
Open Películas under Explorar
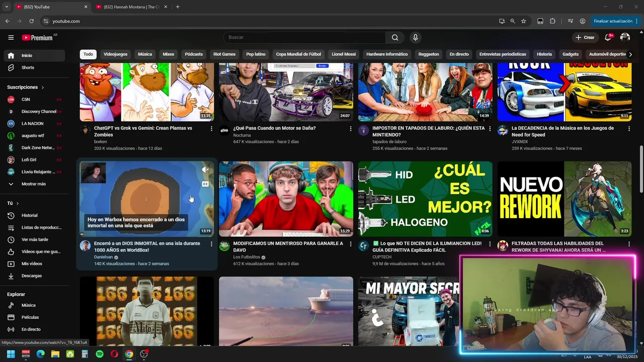click(x=34, y=317)
